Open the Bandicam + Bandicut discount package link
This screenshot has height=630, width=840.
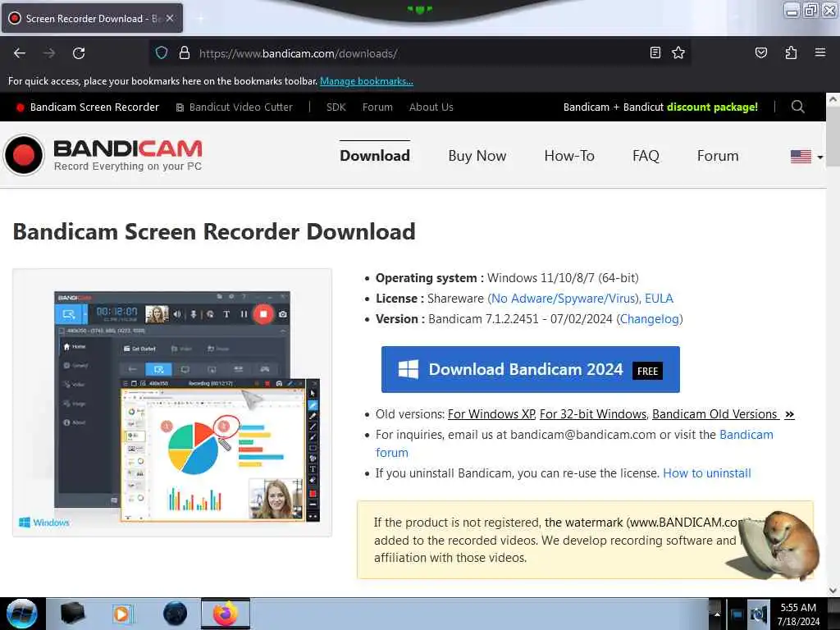tap(660, 107)
